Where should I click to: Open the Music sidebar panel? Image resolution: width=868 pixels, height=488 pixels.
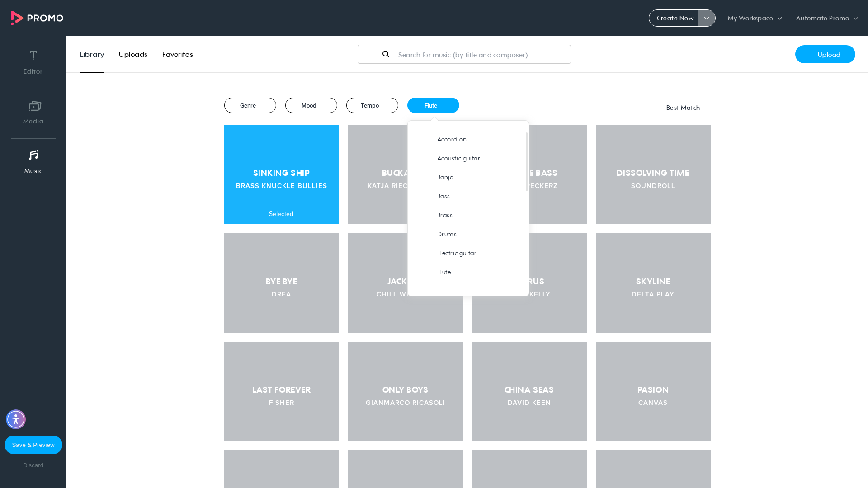33,163
